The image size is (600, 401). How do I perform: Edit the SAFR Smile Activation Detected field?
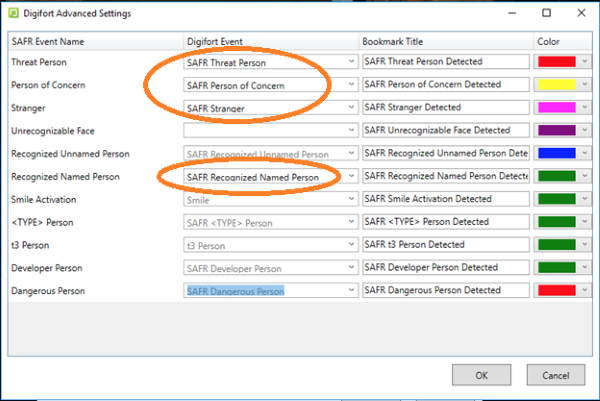coord(446,199)
